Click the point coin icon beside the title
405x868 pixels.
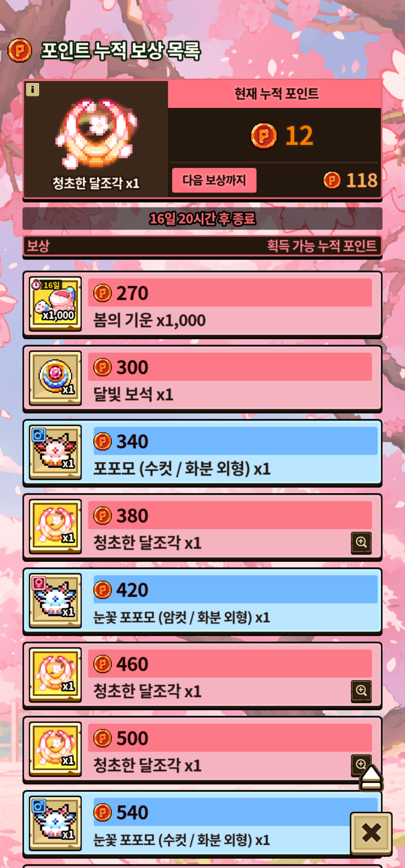coord(20,51)
